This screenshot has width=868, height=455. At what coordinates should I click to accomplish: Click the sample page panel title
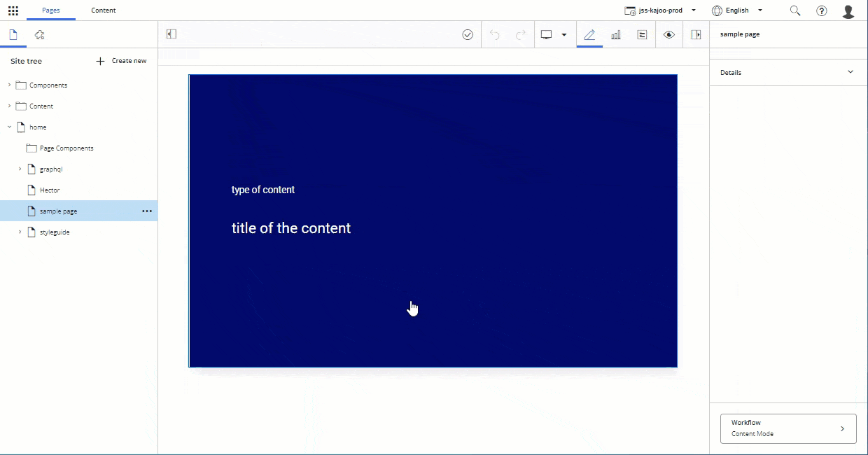(x=740, y=34)
